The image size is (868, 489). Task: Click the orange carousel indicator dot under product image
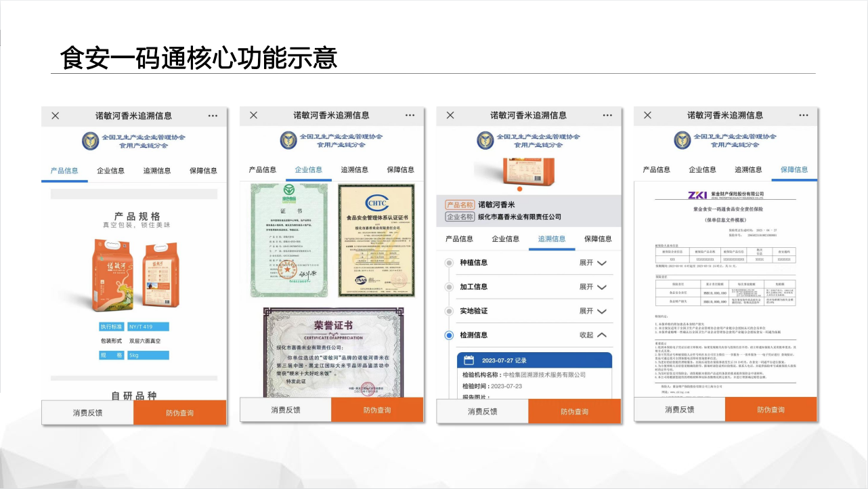point(520,189)
